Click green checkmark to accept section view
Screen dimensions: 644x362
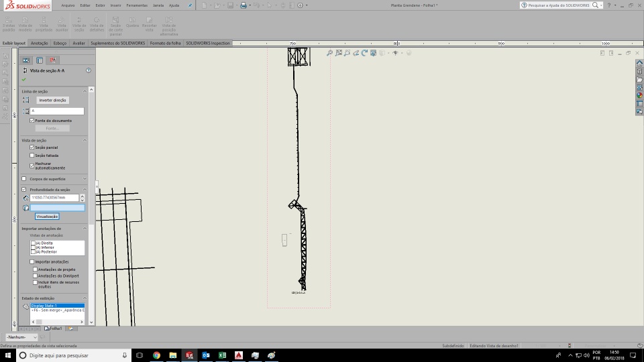tap(24, 79)
